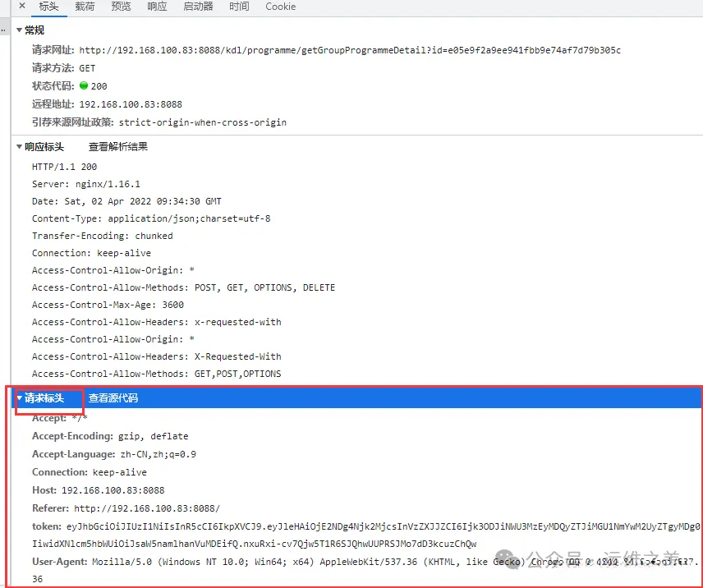
Task: Click the response Connection keep-alive header
Action: [91, 253]
